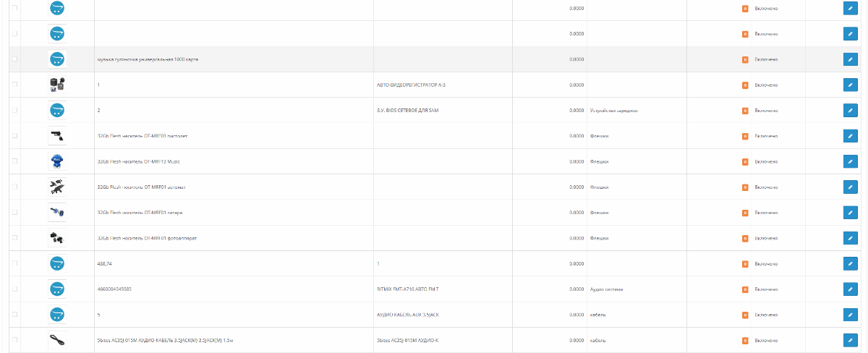Click the Аудио система category text
Image resolution: width=868 pixels, height=353 pixels.
tap(606, 289)
